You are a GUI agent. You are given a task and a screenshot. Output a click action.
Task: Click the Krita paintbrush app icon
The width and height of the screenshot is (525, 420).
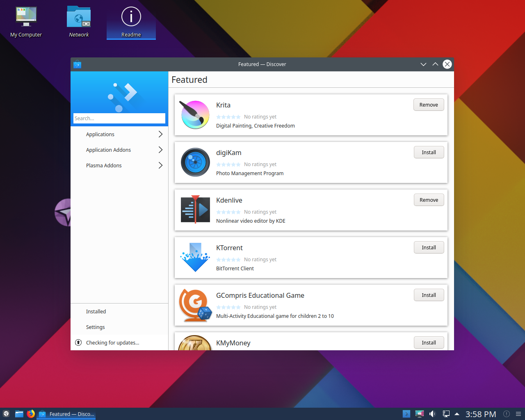(195, 115)
